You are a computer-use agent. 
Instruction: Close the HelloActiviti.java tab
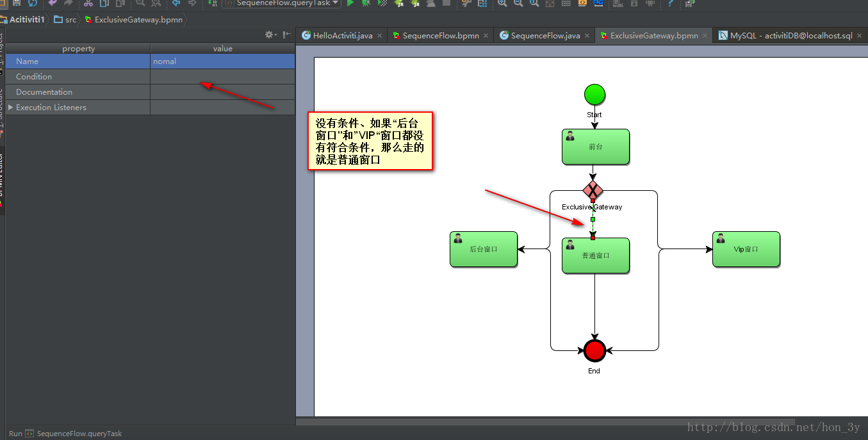point(379,36)
